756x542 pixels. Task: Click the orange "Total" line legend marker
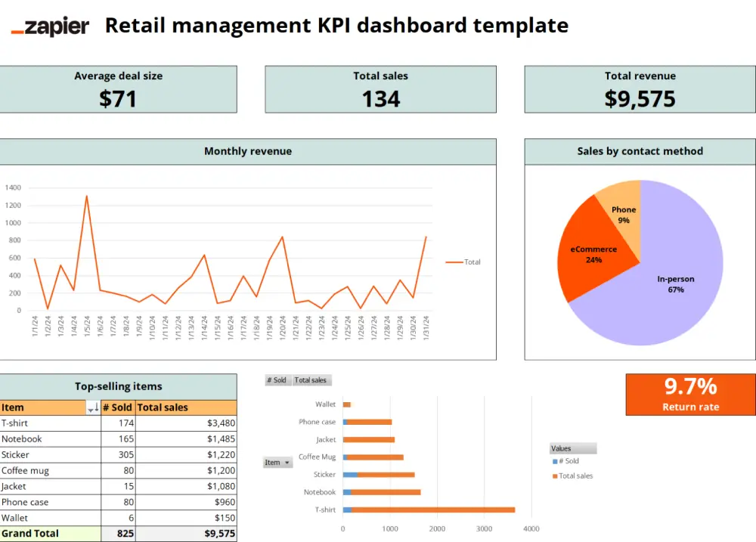pos(454,262)
